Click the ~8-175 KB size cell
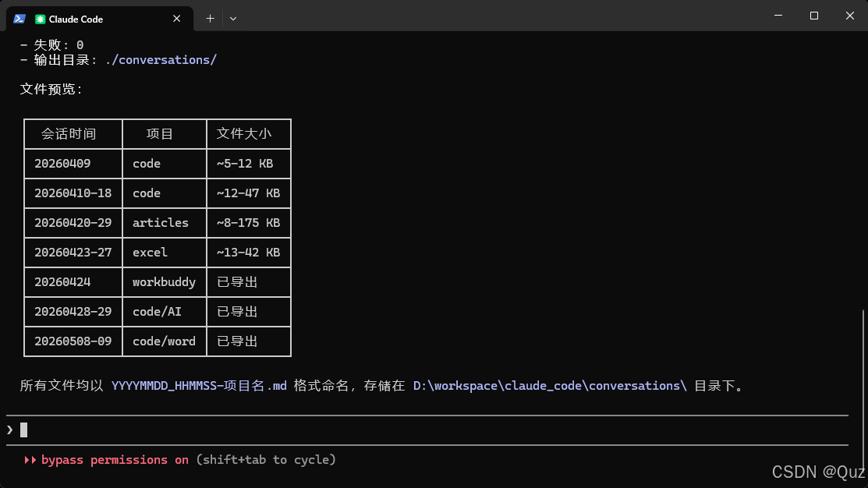 [x=249, y=223]
